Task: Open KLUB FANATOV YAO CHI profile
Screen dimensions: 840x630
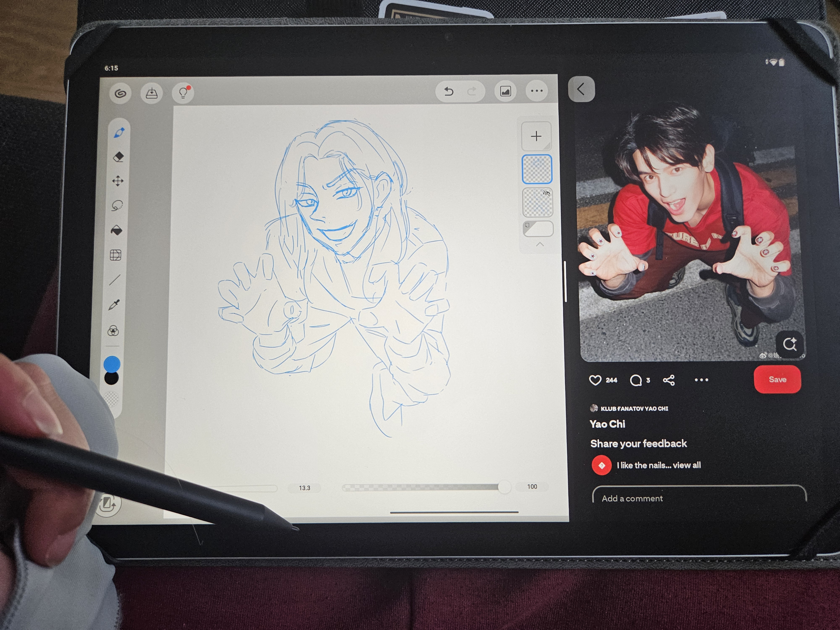Action: click(629, 408)
